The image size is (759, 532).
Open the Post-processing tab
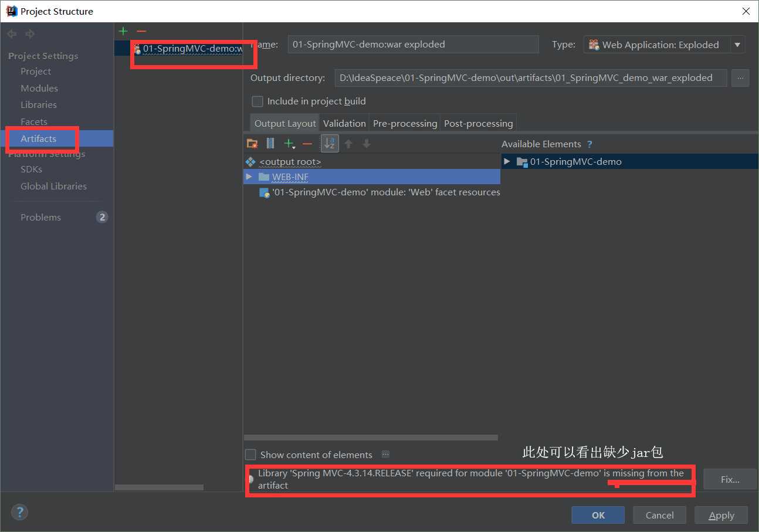pyautogui.click(x=478, y=123)
